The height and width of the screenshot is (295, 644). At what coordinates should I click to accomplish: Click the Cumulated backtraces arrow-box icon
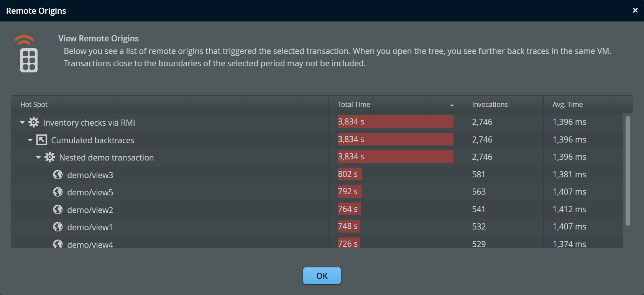41,140
